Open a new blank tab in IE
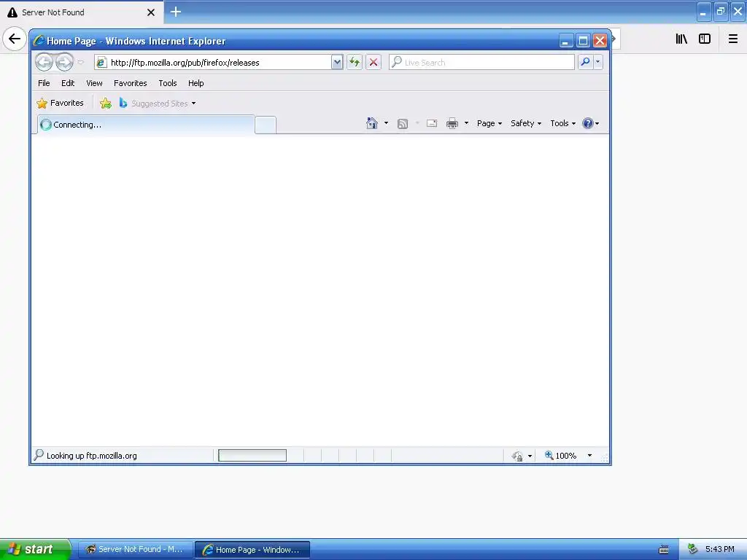This screenshot has width=747, height=560. click(266, 125)
